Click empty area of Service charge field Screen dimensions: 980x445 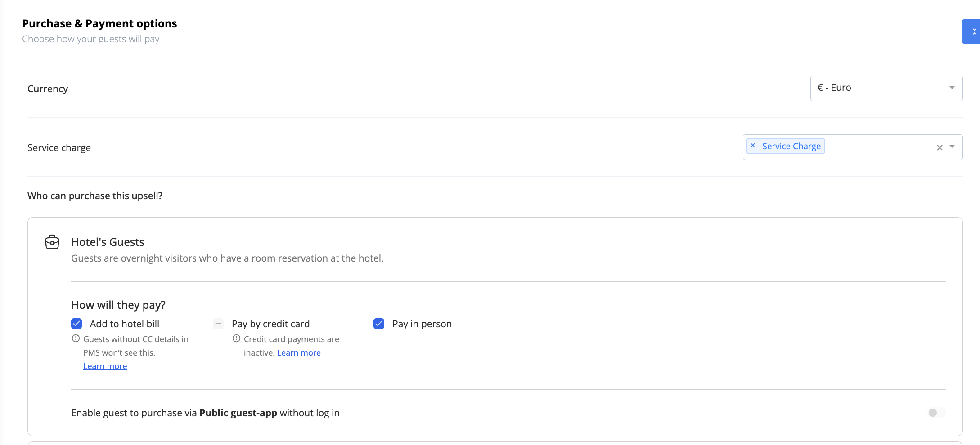[877, 147]
